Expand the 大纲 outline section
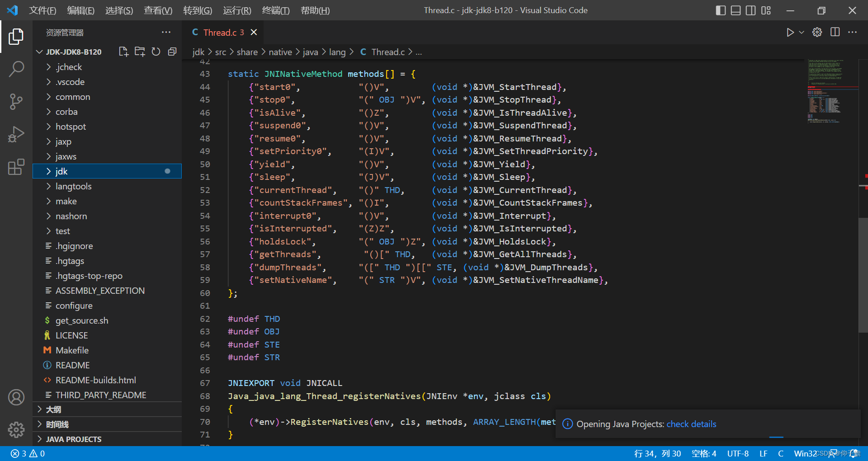Image resolution: width=868 pixels, height=461 pixels. tap(107, 409)
